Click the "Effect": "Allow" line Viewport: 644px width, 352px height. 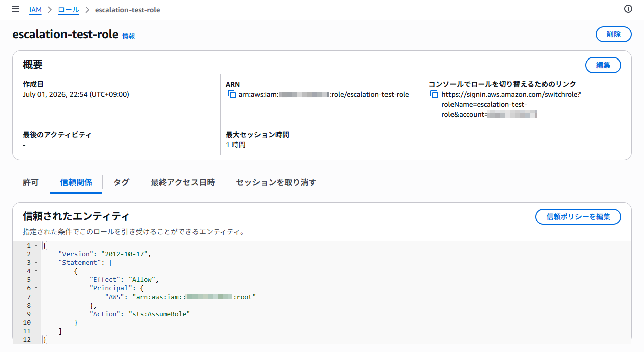point(124,280)
